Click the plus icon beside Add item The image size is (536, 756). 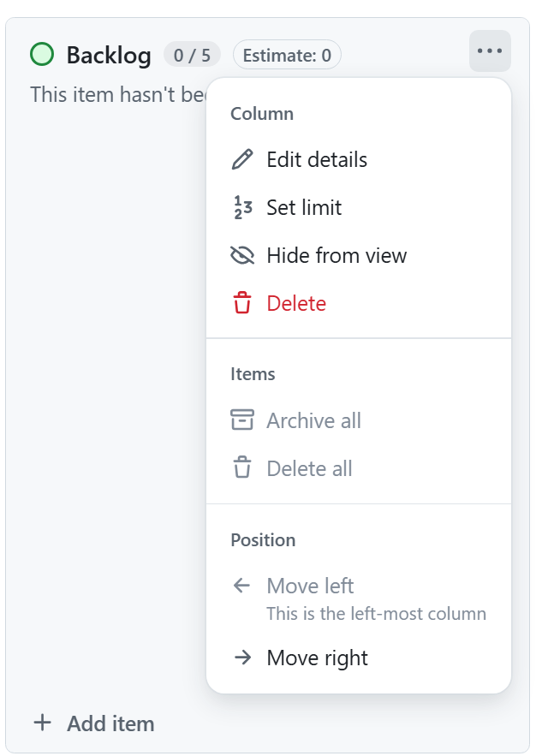coord(42,723)
